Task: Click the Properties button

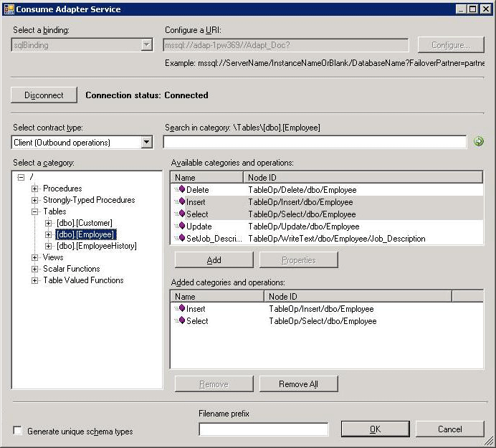Action: coord(299,260)
